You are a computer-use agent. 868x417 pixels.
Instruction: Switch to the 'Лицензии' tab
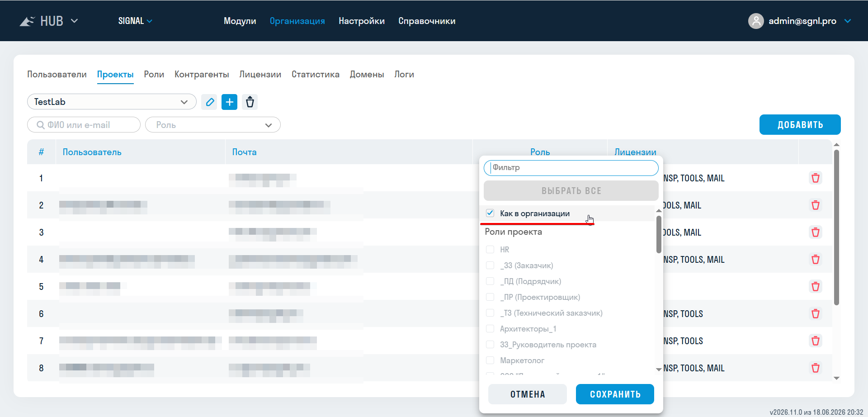260,74
